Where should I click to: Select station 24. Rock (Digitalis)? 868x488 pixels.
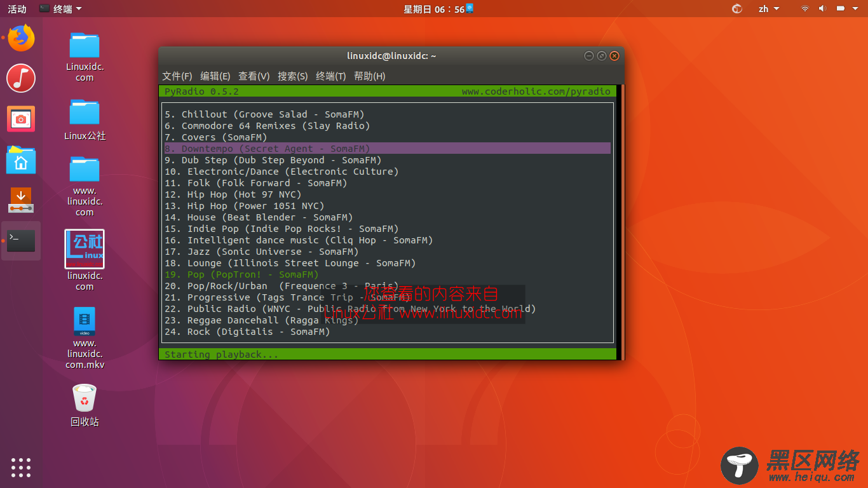click(388, 332)
